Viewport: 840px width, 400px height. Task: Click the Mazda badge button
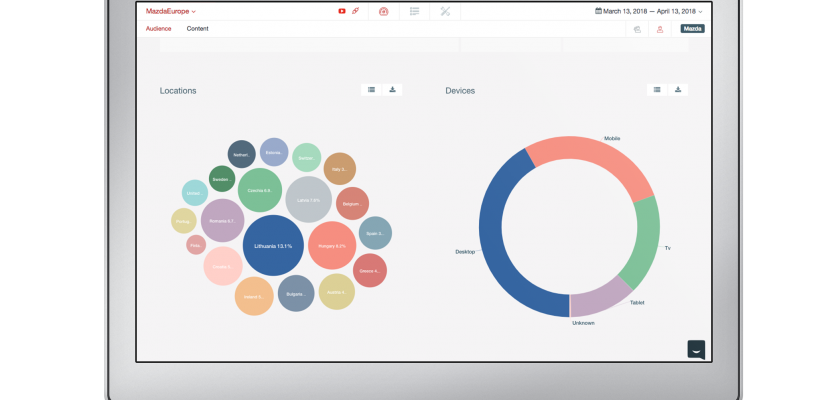pos(692,29)
